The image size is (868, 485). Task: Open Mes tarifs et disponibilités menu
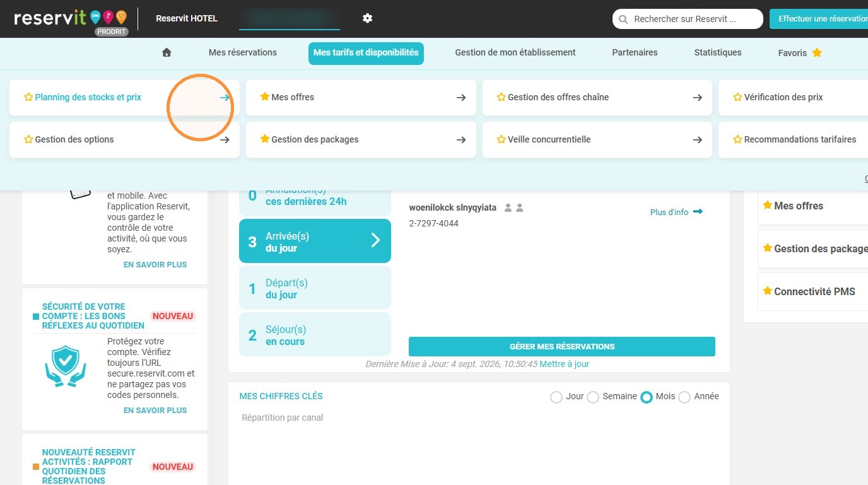pyautogui.click(x=366, y=53)
